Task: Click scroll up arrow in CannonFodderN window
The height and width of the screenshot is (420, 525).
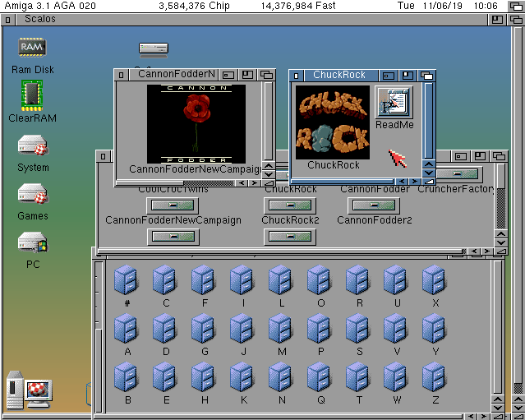Action: (269, 166)
